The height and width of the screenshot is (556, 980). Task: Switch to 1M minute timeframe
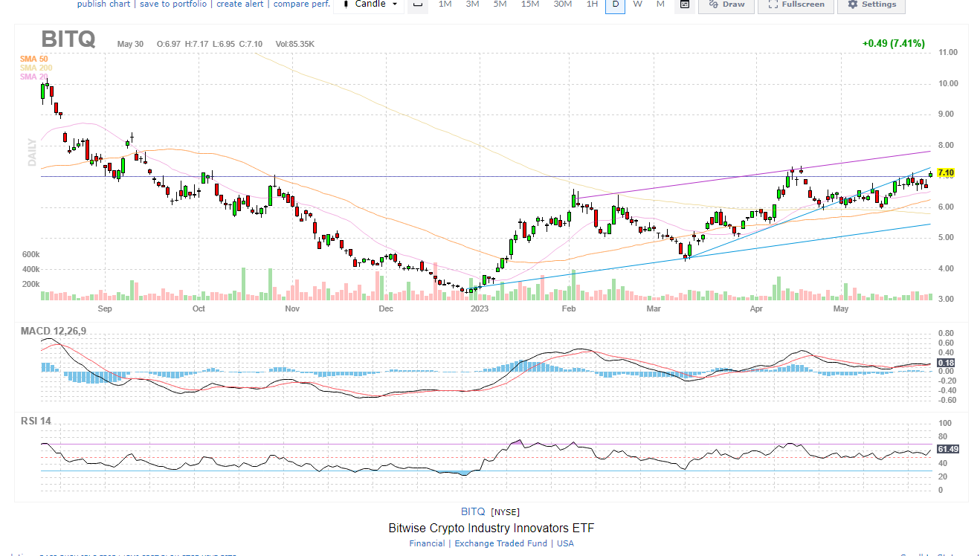445,4
